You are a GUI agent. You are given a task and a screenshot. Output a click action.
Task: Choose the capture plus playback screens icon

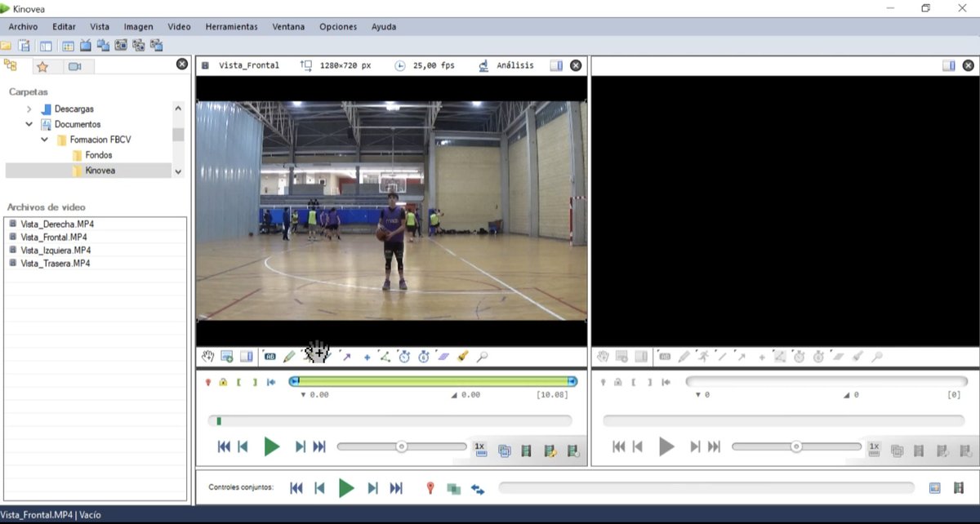157,45
